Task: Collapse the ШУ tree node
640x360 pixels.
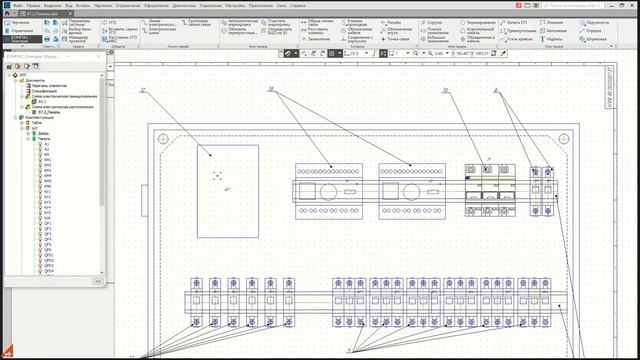Action: [22, 128]
